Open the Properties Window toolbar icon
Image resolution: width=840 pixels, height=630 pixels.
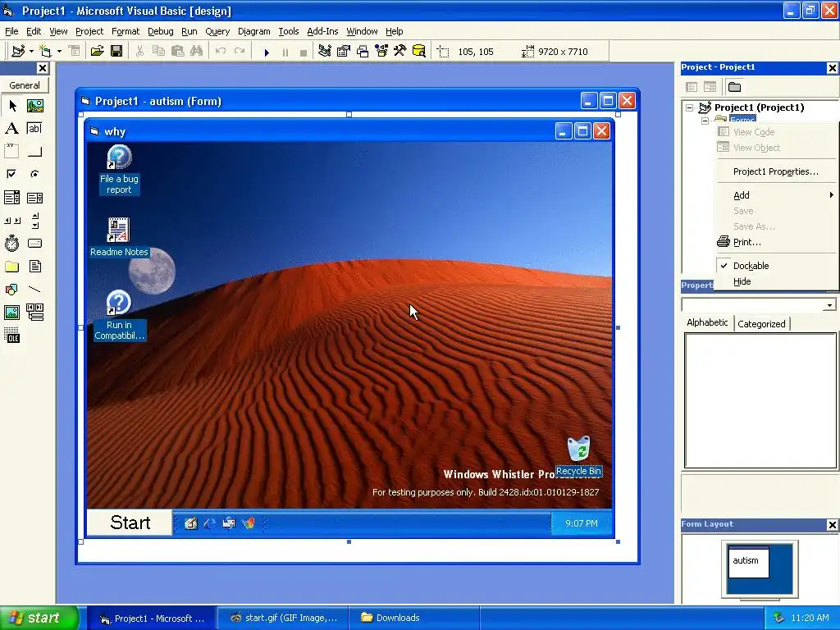click(344, 52)
